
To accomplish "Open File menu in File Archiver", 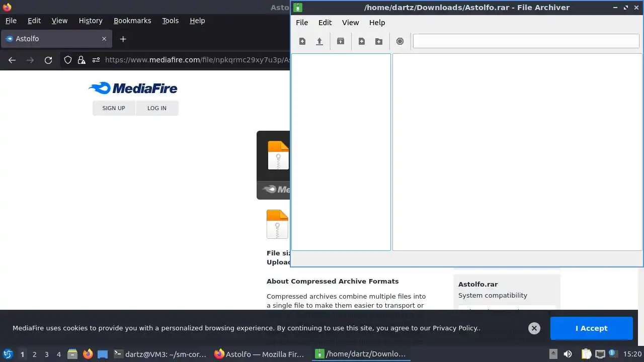I will (x=302, y=23).
